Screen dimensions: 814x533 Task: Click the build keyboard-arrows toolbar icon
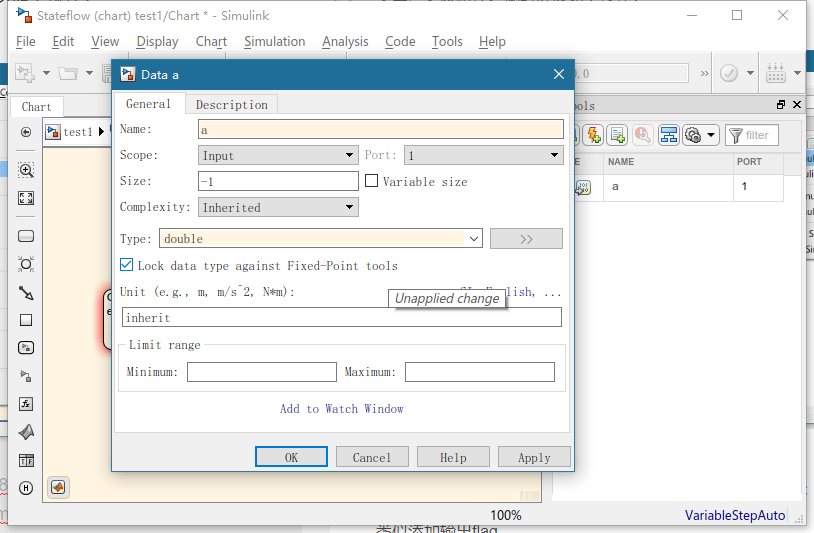point(776,73)
